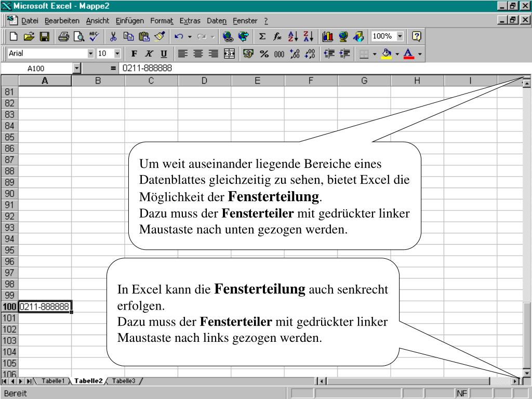The height and width of the screenshot is (399, 532).
Task: Open the Map globe icon
Action: pos(343,36)
